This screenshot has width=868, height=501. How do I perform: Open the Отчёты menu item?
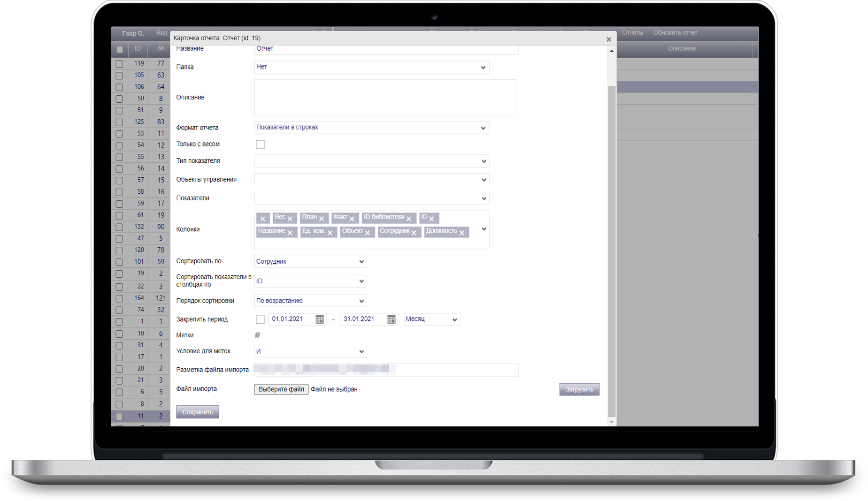[x=632, y=33]
